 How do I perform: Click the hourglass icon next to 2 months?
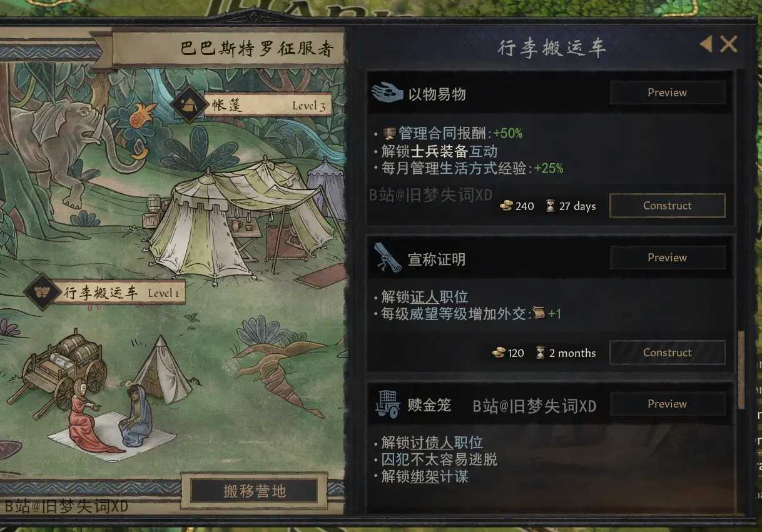(540, 353)
